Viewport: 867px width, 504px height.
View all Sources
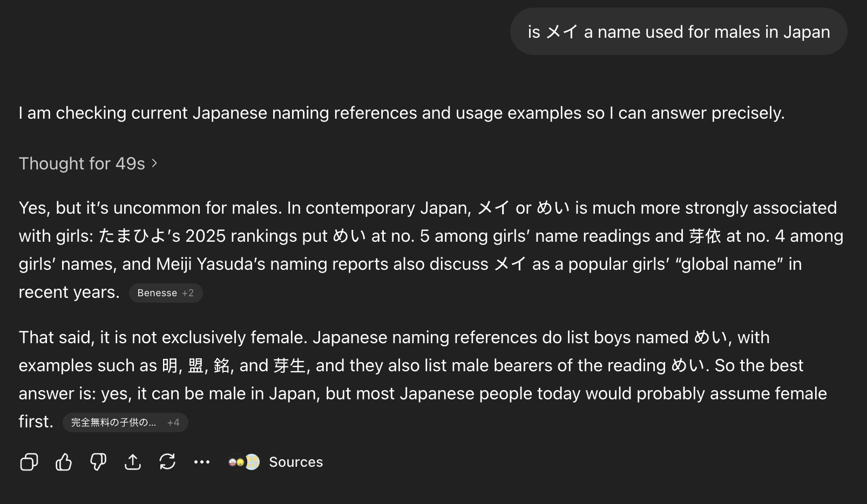[x=296, y=462]
